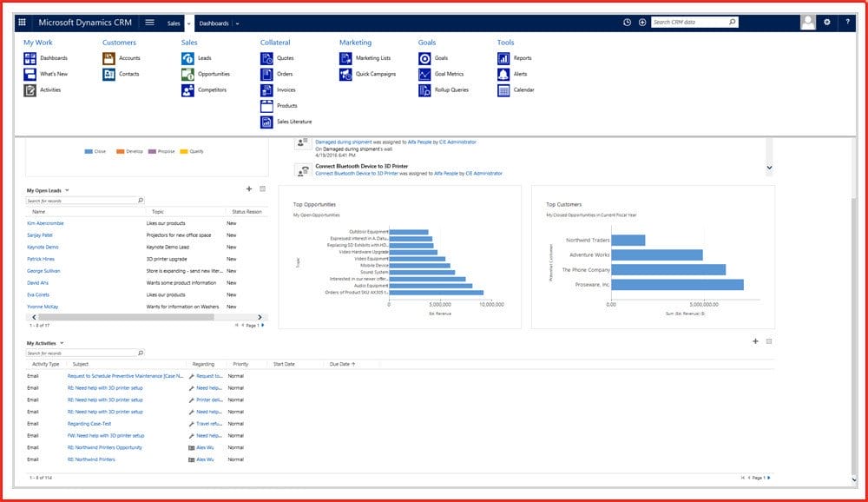Click the Opportunities icon
Image resolution: width=868 pixels, height=502 pixels.
pyautogui.click(x=188, y=74)
